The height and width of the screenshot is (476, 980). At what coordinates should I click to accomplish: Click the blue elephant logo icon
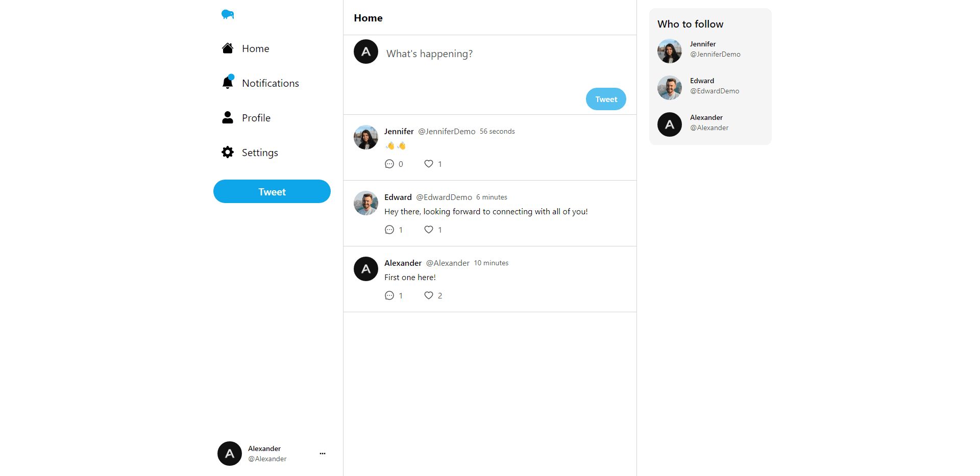[228, 14]
